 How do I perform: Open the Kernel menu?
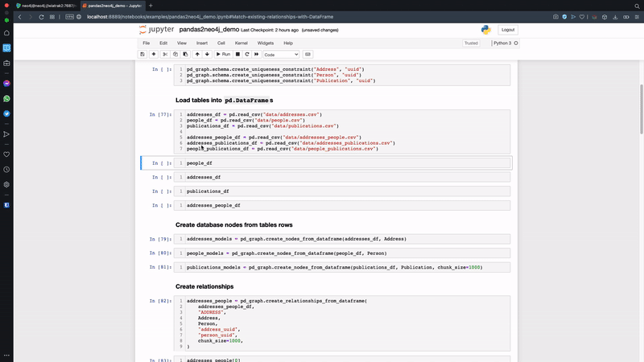pos(241,43)
